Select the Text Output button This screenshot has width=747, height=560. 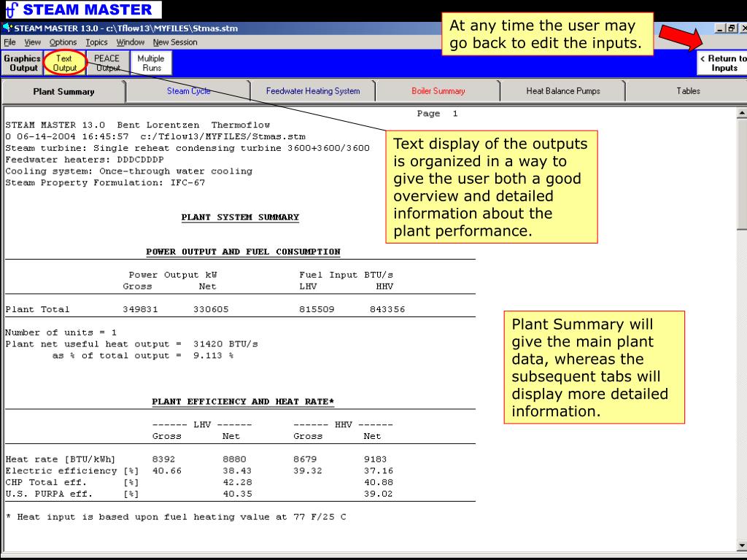click(x=65, y=63)
